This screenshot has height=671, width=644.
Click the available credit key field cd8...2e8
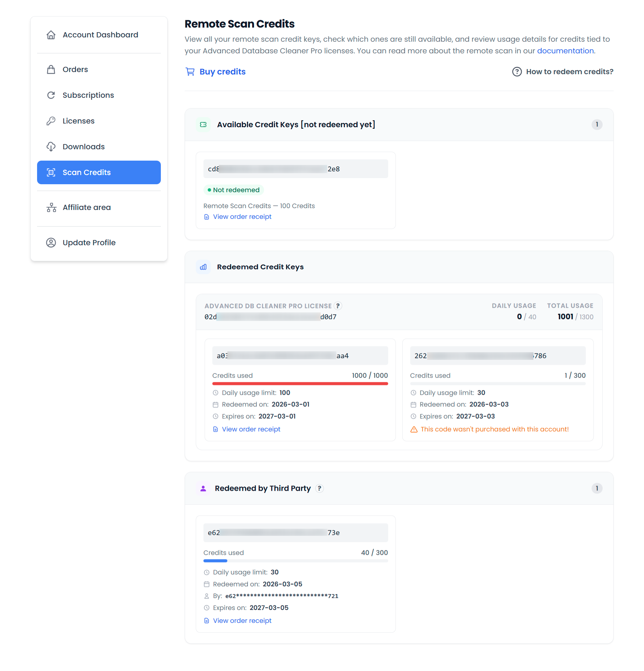(295, 169)
